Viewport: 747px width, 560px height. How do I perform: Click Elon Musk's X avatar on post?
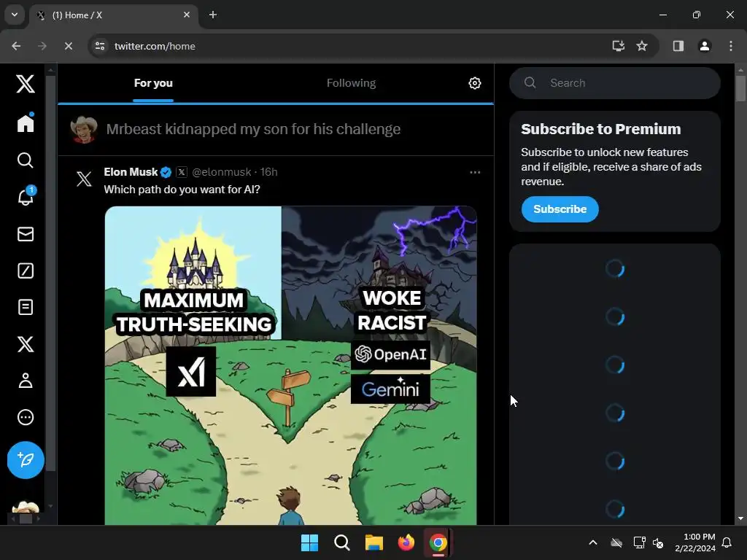(x=85, y=179)
